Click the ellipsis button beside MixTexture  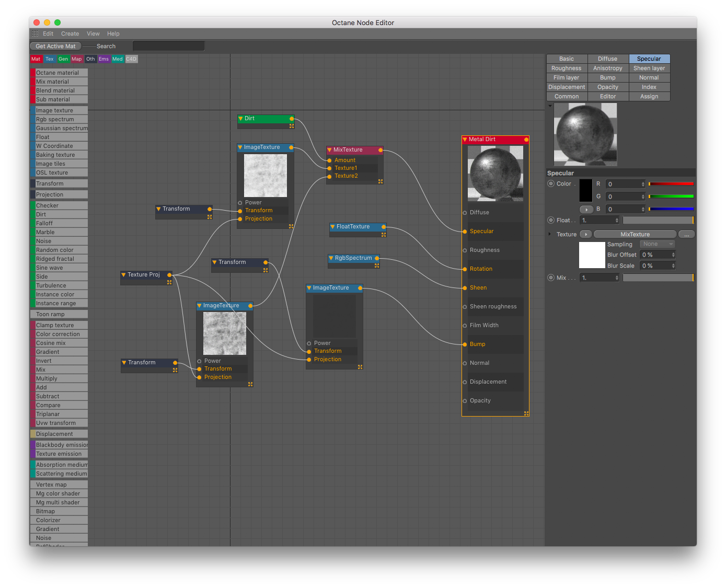[686, 234]
